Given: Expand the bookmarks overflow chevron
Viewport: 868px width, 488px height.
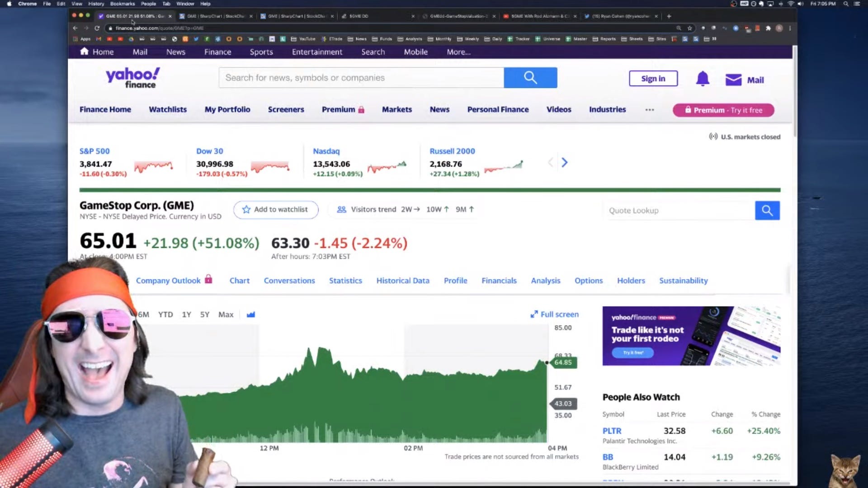Looking at the screenshot, I should (x=714, y=39).
